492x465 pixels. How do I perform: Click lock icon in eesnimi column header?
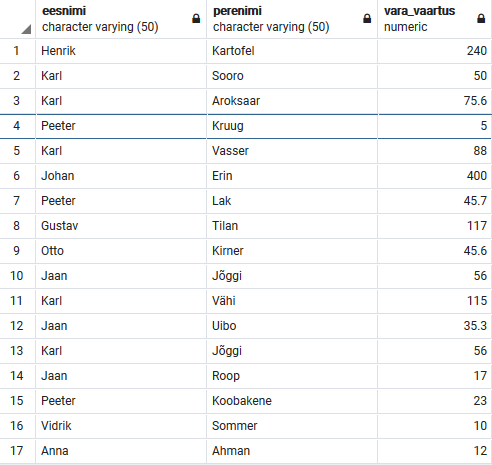pos(196,19)
